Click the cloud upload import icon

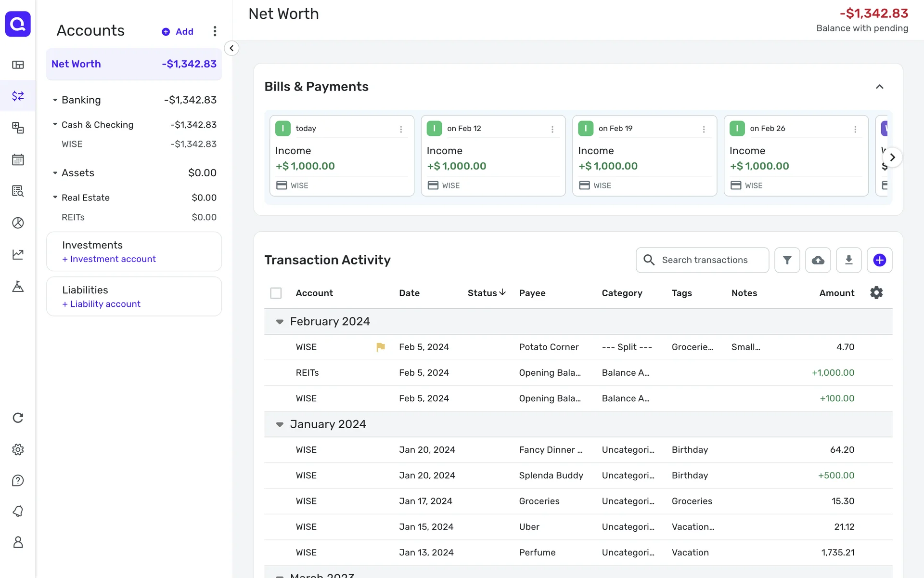[x=818, y=260]
